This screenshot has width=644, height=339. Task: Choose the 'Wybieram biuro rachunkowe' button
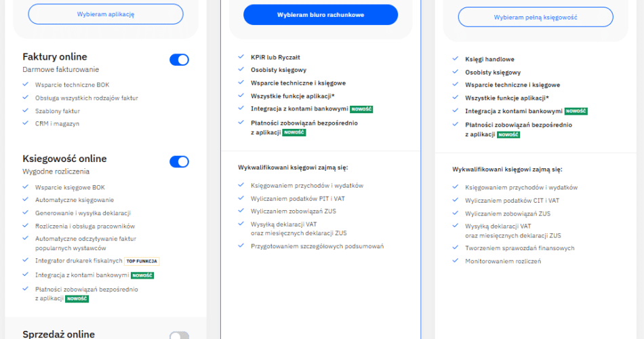(x=320, y=14)
